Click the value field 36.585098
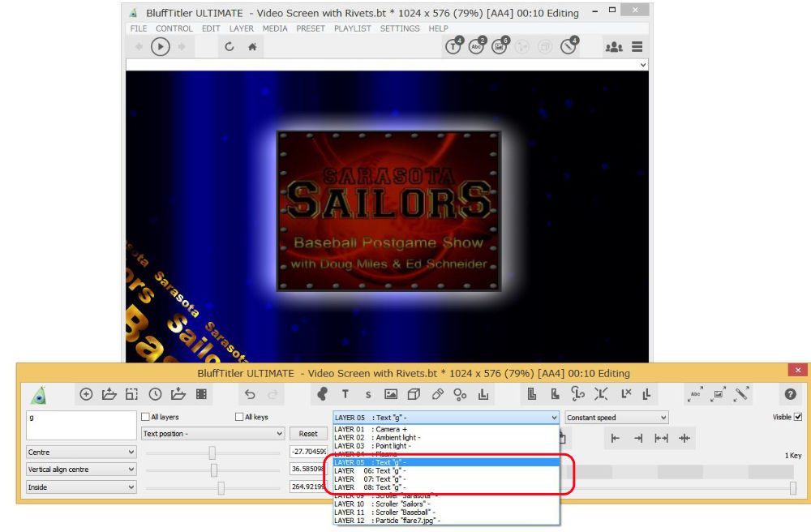811x532 pixels. click(308, 469)
